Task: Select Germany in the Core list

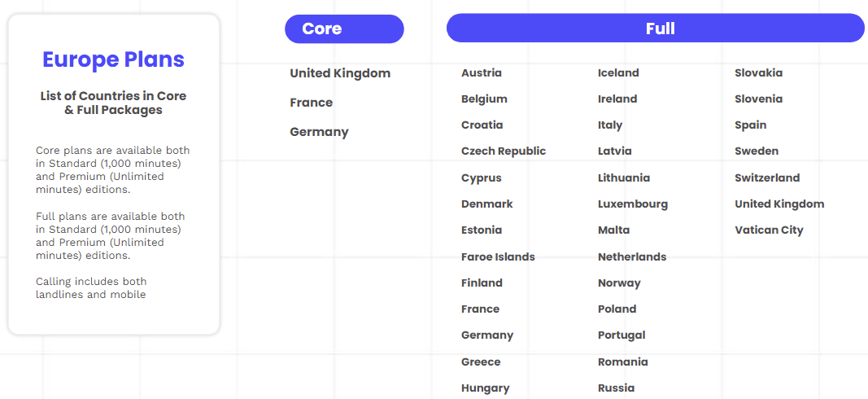Action: pyautogui.click(x=319, y=132)
